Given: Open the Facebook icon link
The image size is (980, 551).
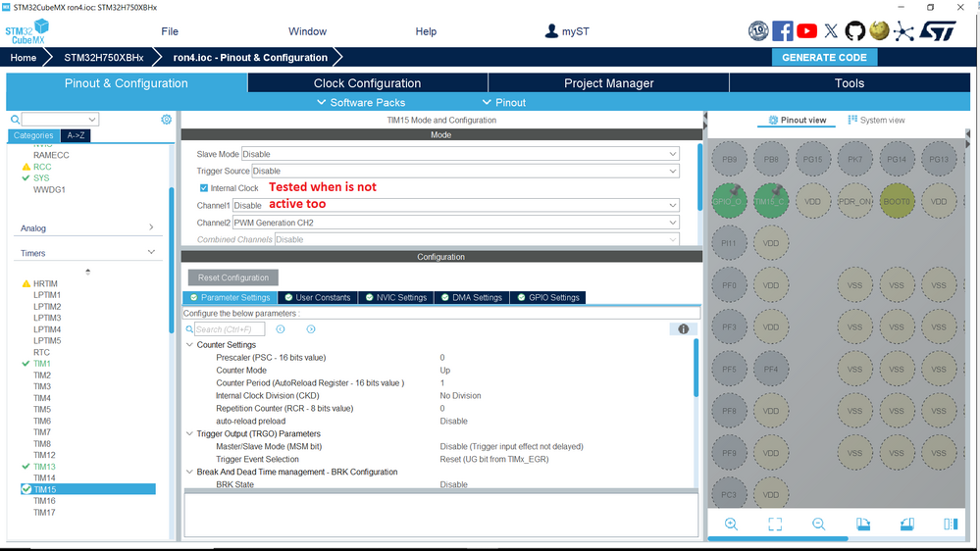Looking at the screenshot, I should pos(782,31).
